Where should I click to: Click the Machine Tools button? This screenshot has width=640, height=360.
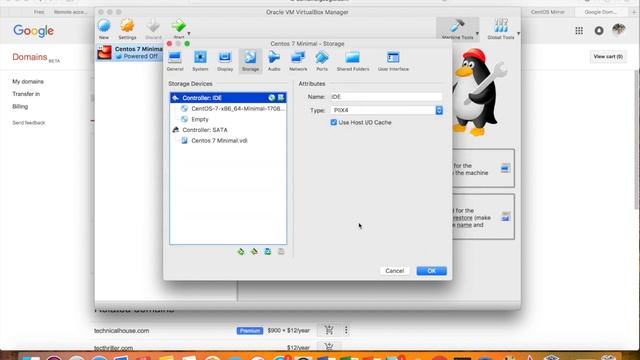[x=457, y=29]
